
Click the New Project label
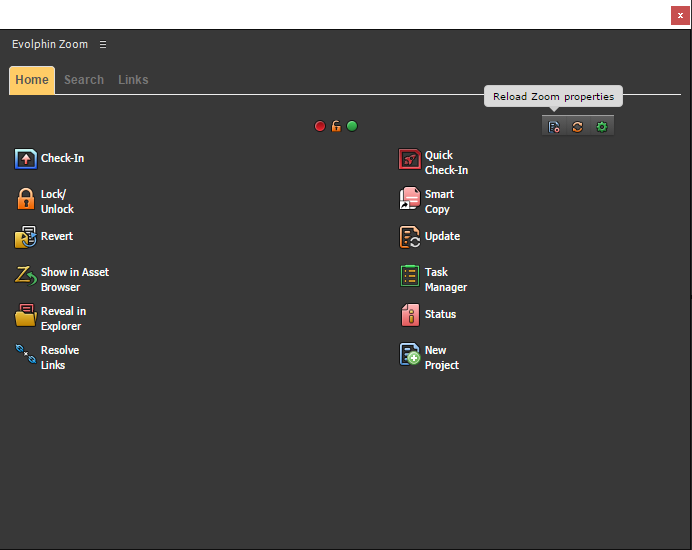point(442,358)
